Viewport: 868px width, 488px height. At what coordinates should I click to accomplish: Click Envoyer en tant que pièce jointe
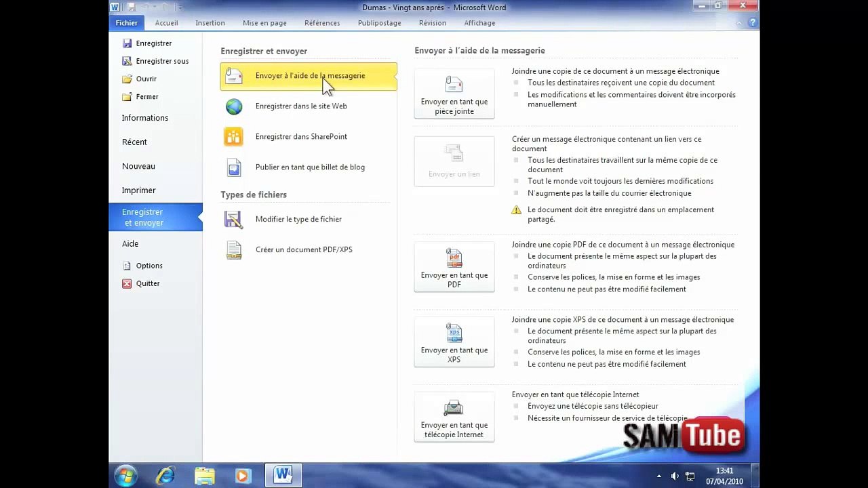(454, 94)
